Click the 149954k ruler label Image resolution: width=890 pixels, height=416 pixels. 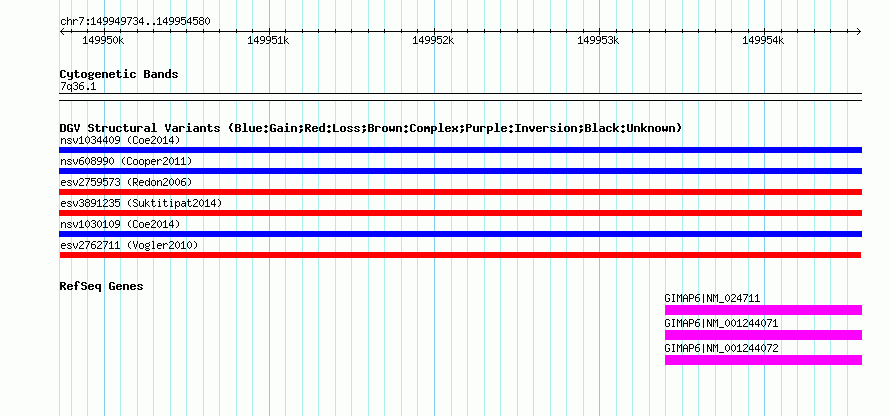click(x=763, y=40)
